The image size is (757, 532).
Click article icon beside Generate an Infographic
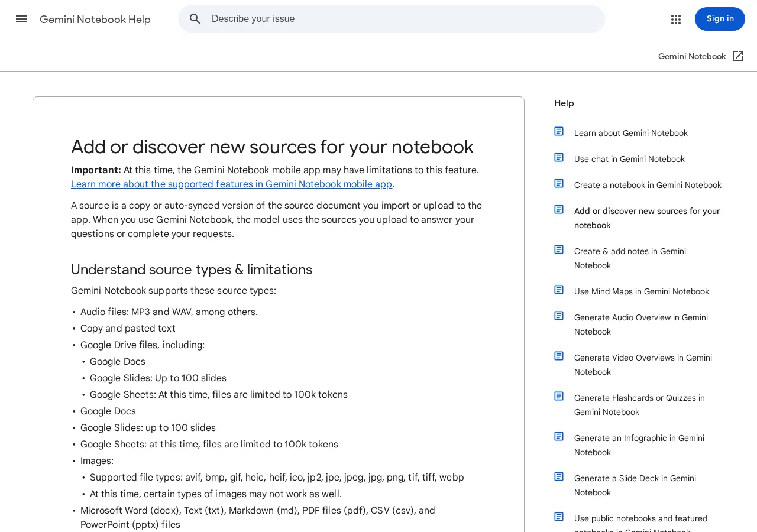559,436
